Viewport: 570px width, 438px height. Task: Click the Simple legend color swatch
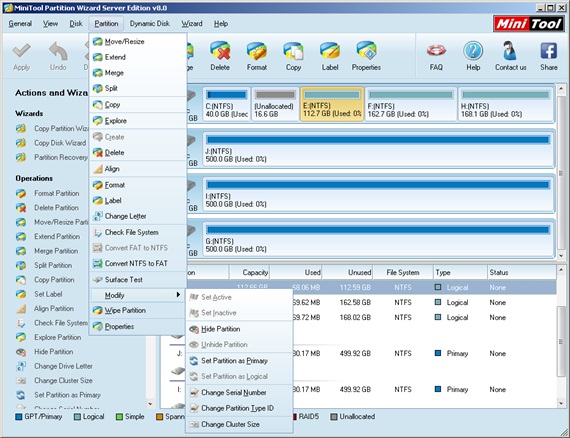tap(119, 417)
